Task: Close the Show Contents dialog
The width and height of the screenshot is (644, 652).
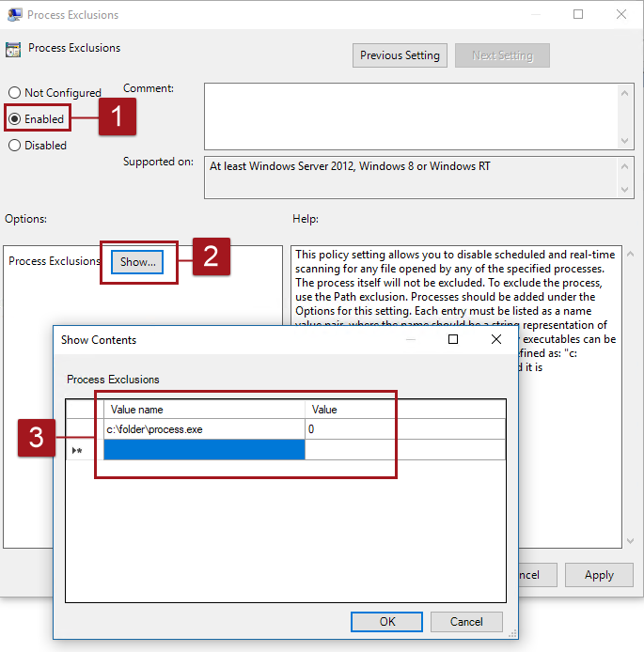Action: pyautogui.click(x=496, y=339)
